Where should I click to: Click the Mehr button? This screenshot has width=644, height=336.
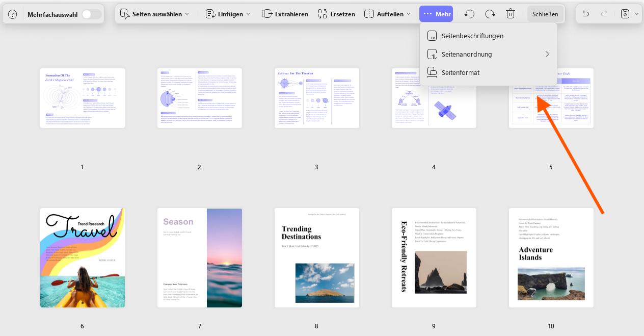pos(436,14)
